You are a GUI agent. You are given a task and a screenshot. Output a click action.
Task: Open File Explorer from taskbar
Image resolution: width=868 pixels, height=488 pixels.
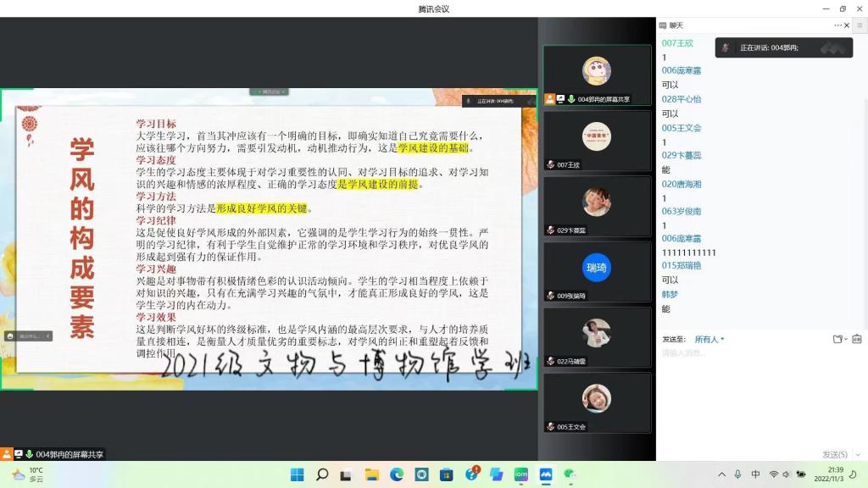tap(371, 474)
